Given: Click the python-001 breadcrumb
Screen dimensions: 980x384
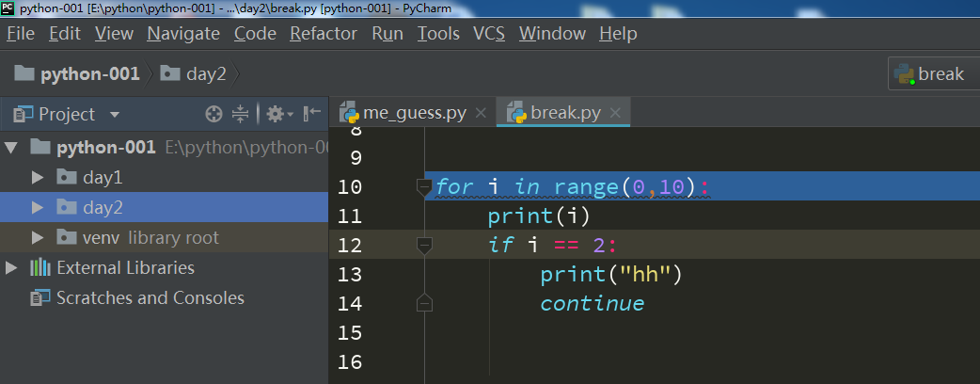Looking at the screenshot, I should coord(88,73).
